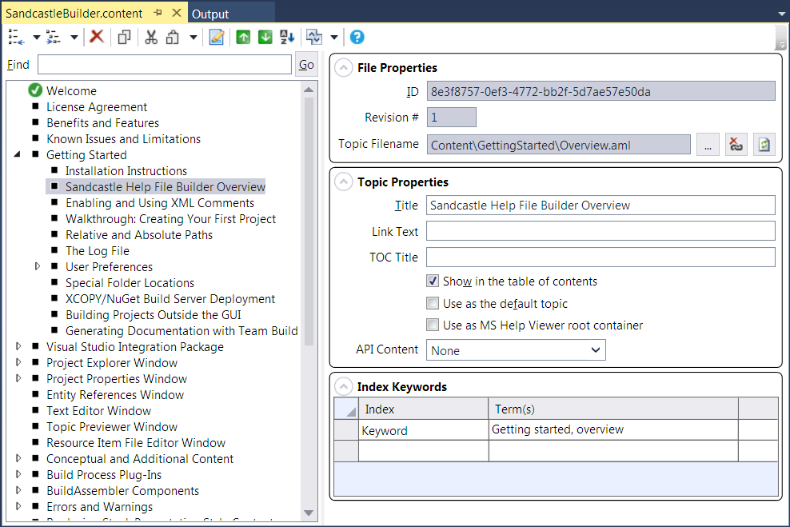Click the copy topic icon
Screen dimensions: 790x527
tap(124, 37)
